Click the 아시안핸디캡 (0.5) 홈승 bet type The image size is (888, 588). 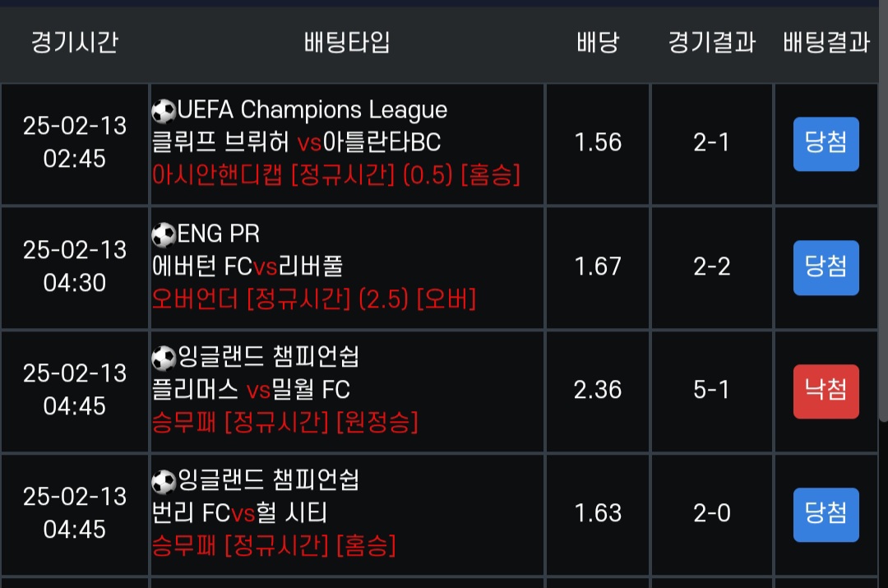(336, 175)
